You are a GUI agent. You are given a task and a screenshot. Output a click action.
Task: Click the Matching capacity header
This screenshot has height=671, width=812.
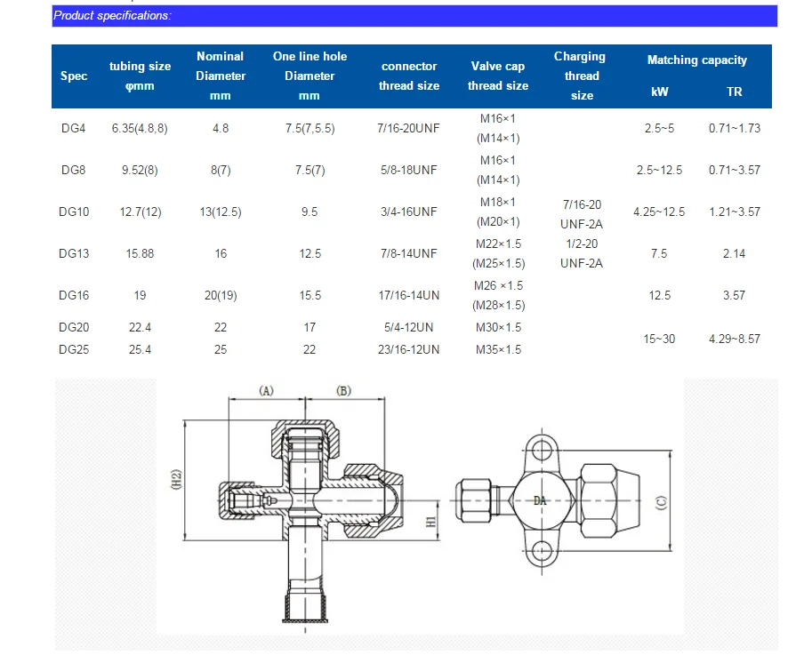click(x=696, y=60)
